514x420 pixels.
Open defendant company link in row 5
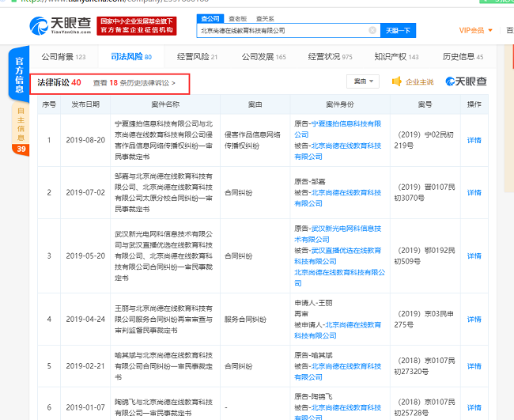click(x=338, y=372)
